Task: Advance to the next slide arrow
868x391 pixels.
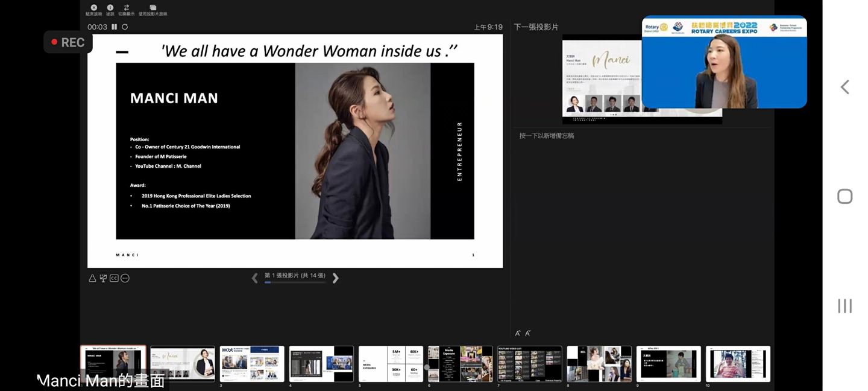Action: (x=336, y=278)
